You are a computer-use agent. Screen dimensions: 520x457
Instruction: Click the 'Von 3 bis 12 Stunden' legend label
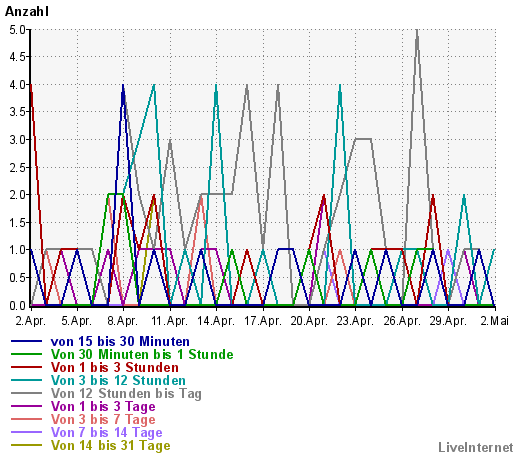(118, 380)
